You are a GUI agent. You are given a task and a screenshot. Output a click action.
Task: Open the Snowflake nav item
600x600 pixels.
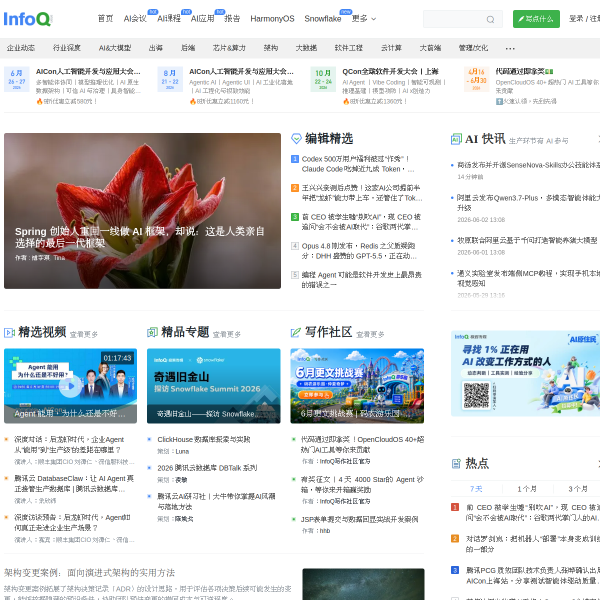coord(323,19)
